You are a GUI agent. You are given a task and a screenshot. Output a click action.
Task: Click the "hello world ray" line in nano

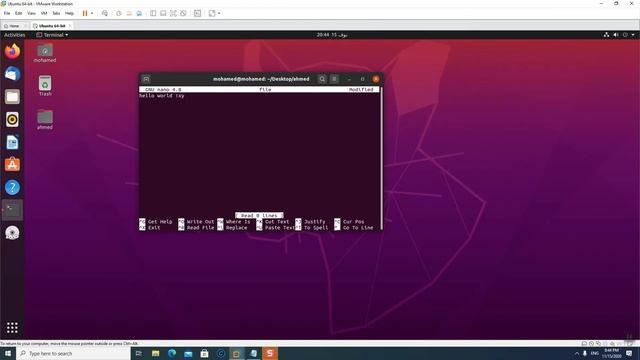pyautogui.click(x=162, y=96)
